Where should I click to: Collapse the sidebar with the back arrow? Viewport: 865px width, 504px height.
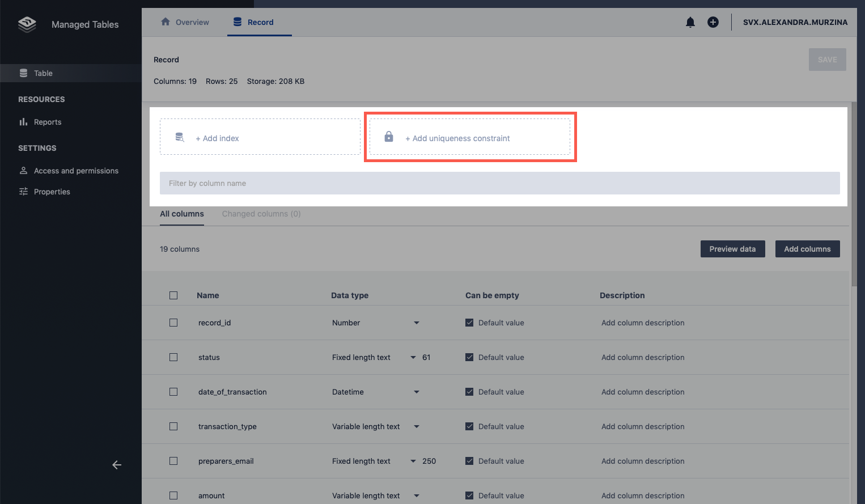[117, 465]
